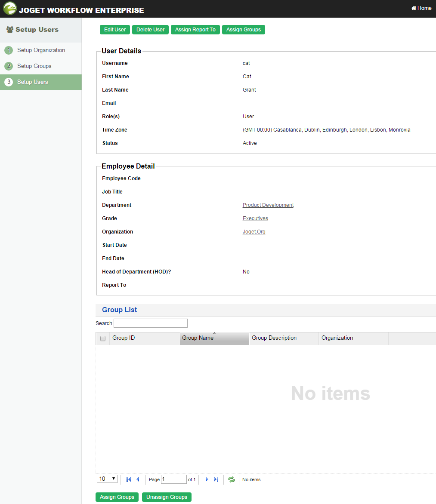Open the Product Development department link
Image resolution: width=436 pixels, height=504 pixels.
click(x=268, y=205)
